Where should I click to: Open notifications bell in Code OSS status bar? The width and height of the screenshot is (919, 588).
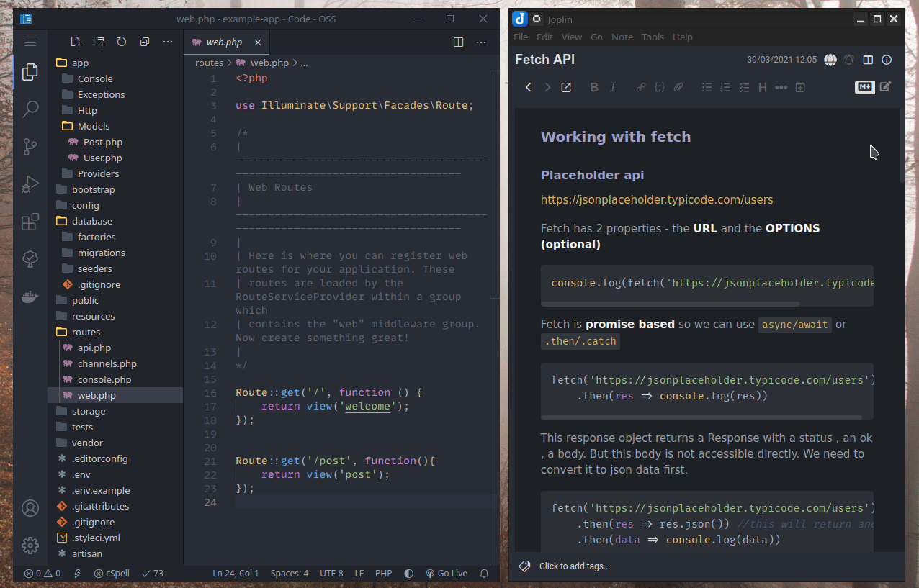click(485, 574)
